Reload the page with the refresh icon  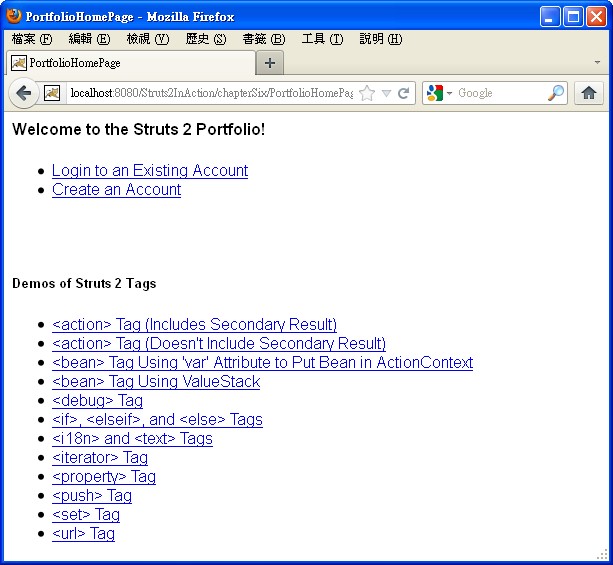(403, 93)
